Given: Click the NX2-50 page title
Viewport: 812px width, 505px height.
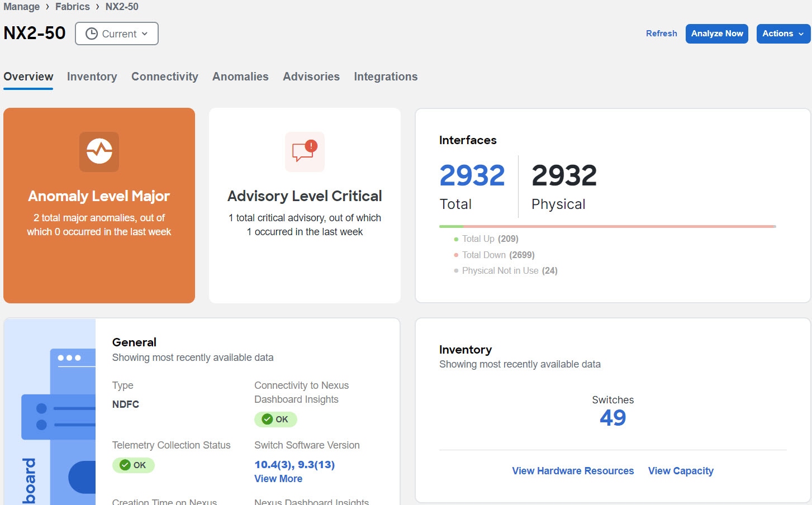Looking at the screenshot, I should [35, 33].
